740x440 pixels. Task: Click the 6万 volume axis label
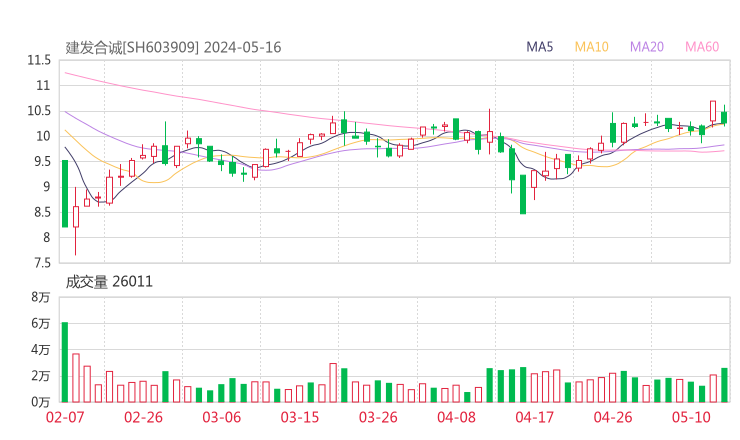click(x=41, y=323)
